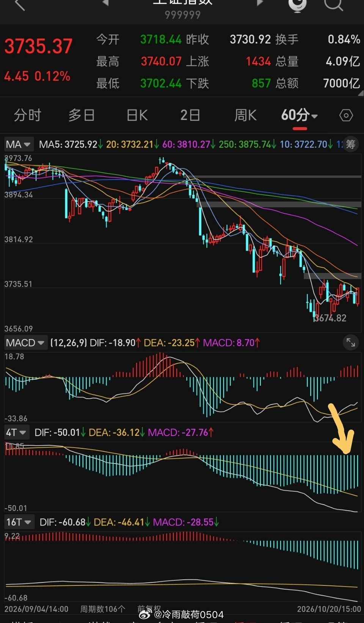The height and width of the screenshot is (623, 364).
Task: Tap the 总量 value 4.09亿
Action: click(343, 61)
